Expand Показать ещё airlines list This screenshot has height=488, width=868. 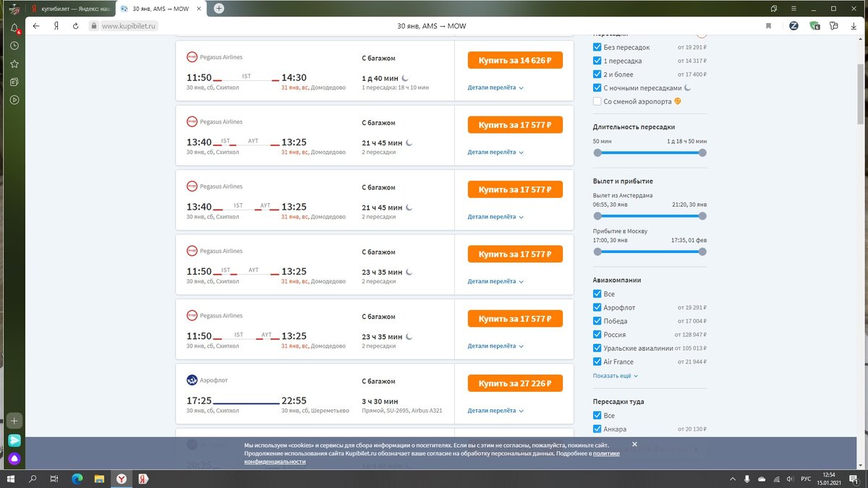[616, 376]
